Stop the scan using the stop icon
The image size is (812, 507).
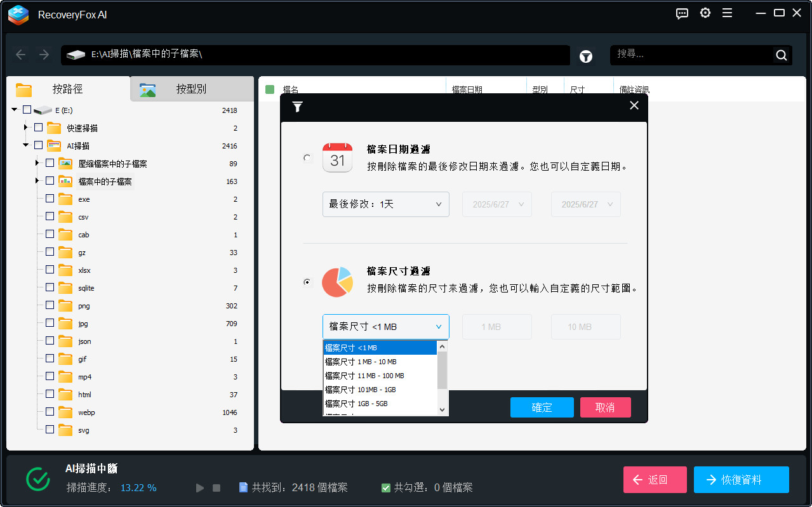[216, 487]
